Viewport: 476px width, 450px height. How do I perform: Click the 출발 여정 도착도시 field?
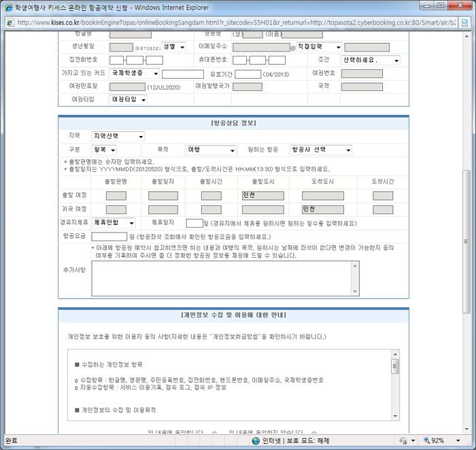pos(323,196)
